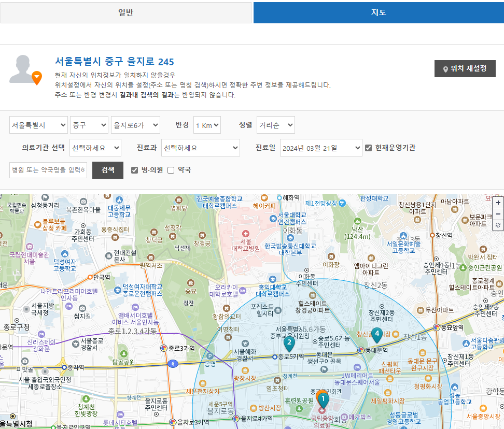Viewport: 504px width, 429px height.
Task: Click the 메가박스 cinema icon
Action: pos(344,417)
